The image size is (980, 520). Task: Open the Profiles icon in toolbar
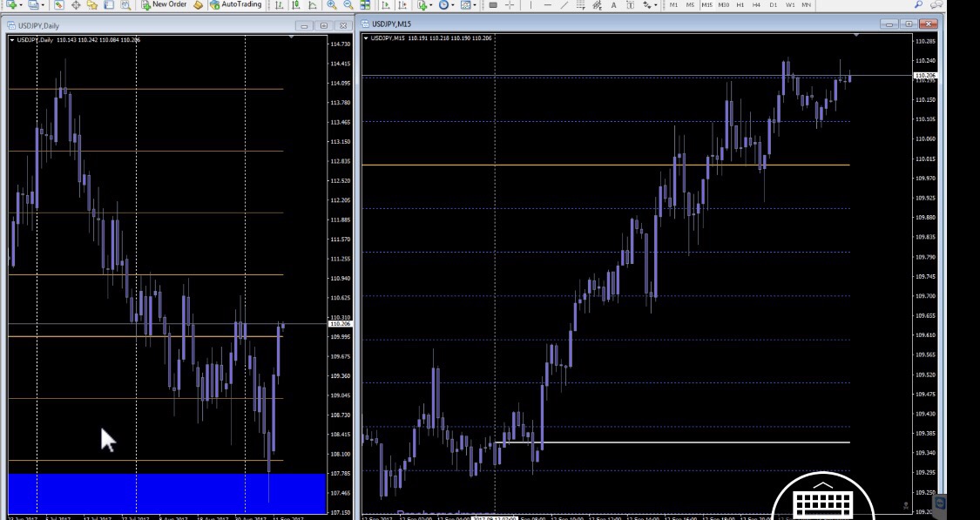click(x=32, y=4)
